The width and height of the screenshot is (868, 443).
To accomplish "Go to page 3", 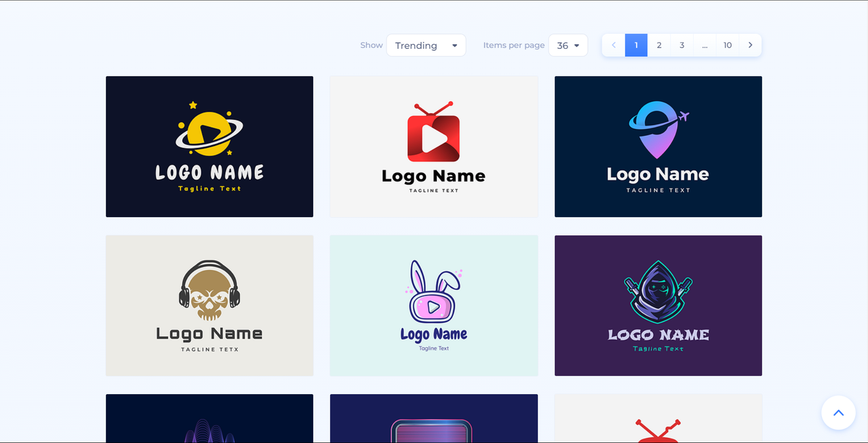I will pos(682,45).
